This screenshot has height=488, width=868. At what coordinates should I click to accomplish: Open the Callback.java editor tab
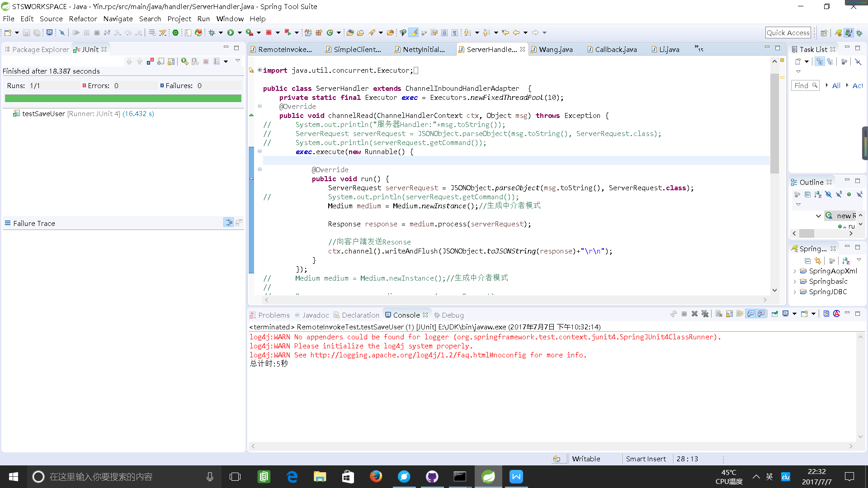click(x=612, y=49)
